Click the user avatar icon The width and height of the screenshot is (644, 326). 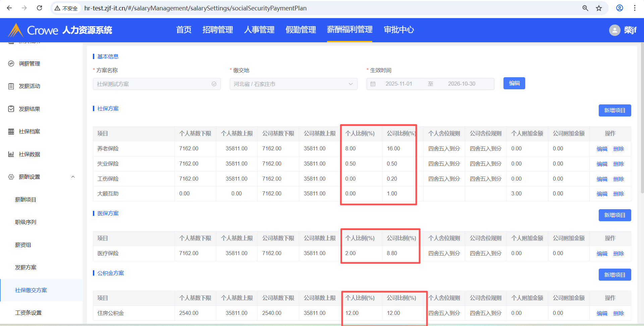pos(614,30)
